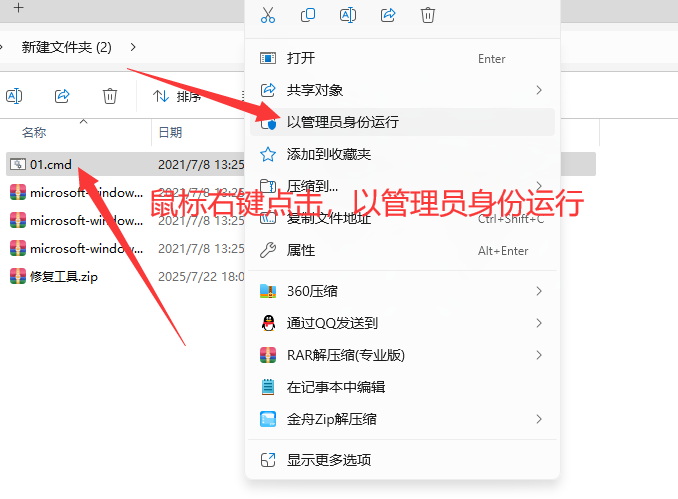Click the Rename icon in context menu
Viewport: 678px width, 499px height.
coord(348,15)
